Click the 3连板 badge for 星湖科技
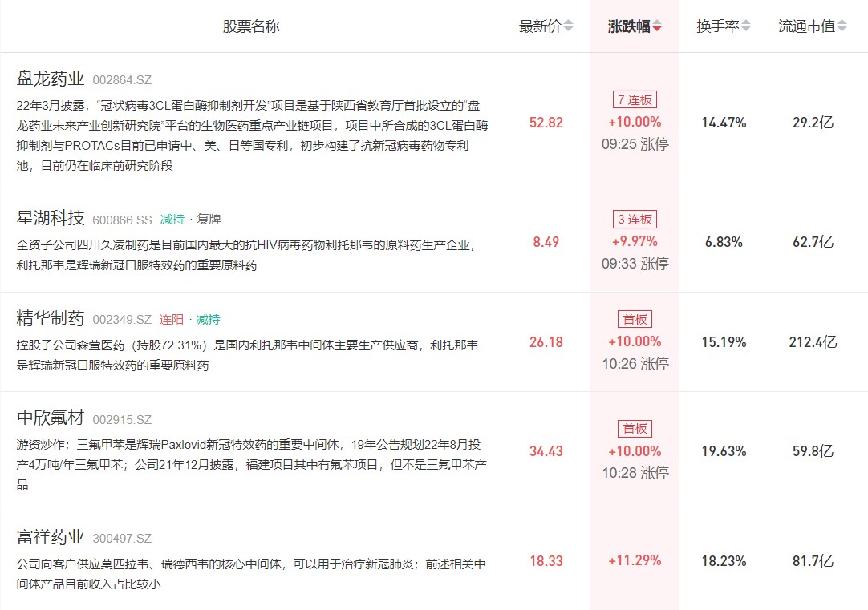The image size is (868, 610). tap(635, 220)
